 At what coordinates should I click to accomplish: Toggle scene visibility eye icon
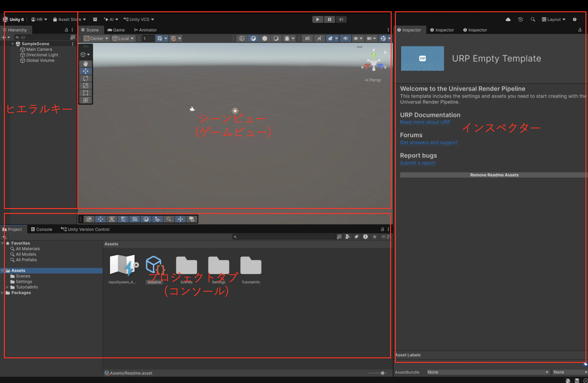pos(345,38)
